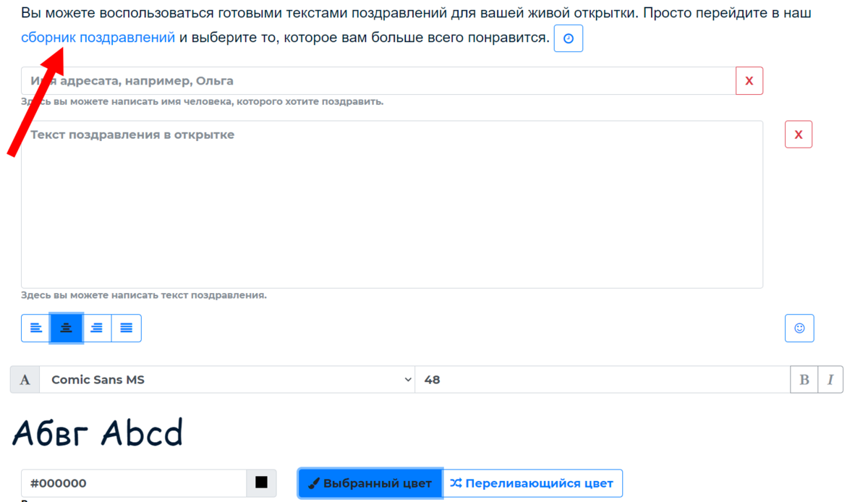868x502 pixels.
Task: Open the сборник поздравлений link
Action: click(x=98, y=38)
